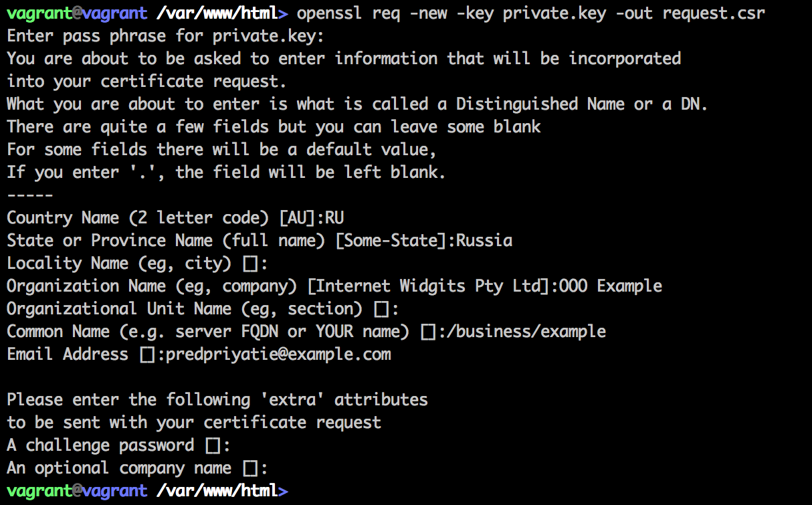Image resolution: width=812 pixels, height=505 pixels.
Task: Click the 'Enter pass phrase for private.key' line
Action: pos(165,35)
